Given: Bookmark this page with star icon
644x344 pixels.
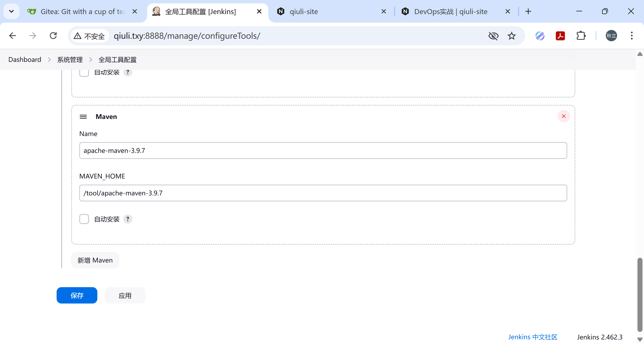Looking at the screenshot, I should [x=511, y=36].
